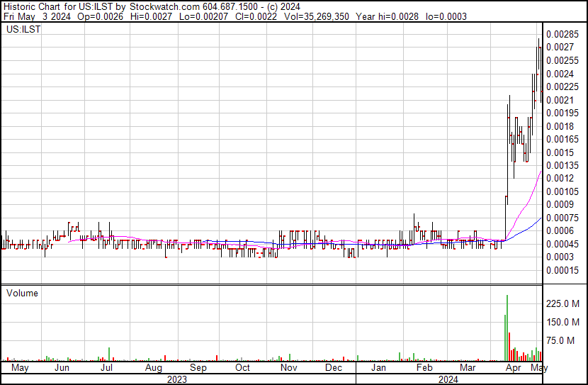This screenshot has height=385, width=588.
Task: Select the 0.00105 price axis value
Action: click(562, 191)
